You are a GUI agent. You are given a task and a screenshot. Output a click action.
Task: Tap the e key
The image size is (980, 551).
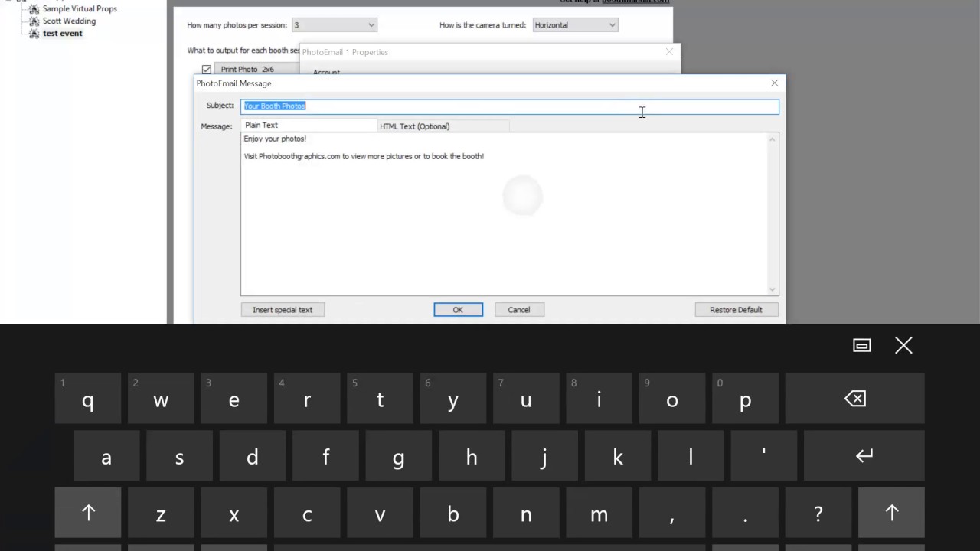(x=234, y=399)
